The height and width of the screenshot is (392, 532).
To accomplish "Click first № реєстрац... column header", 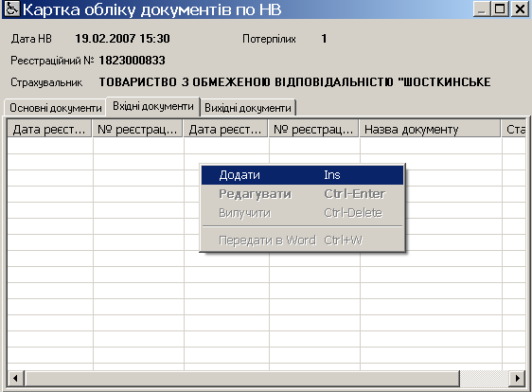I will [138, 130].
